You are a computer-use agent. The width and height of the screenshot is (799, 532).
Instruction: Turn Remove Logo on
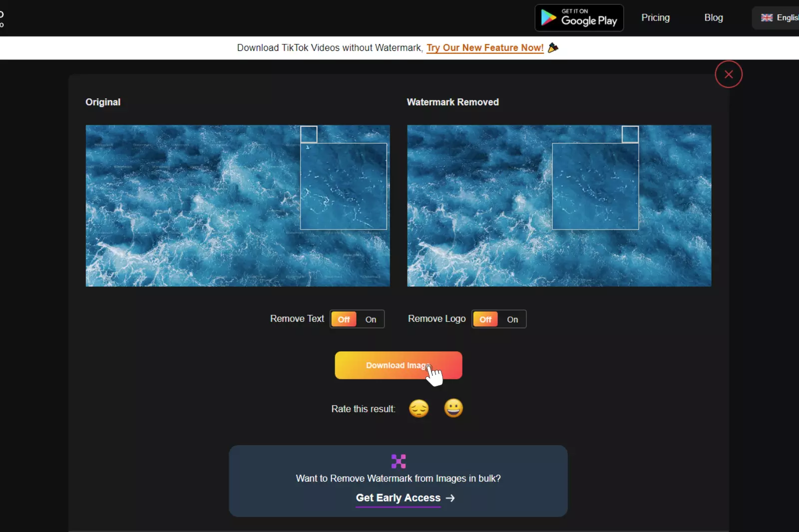pyautogui.click(x=512, y=319)
